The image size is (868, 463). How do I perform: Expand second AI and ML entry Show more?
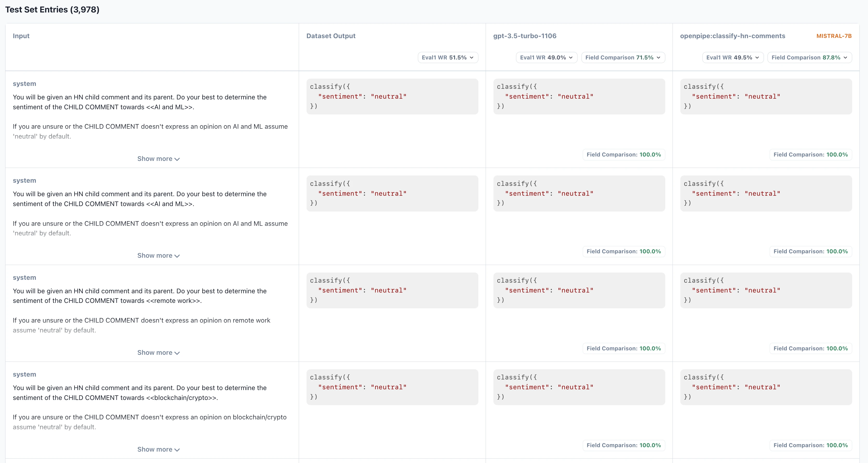(158, 255)
